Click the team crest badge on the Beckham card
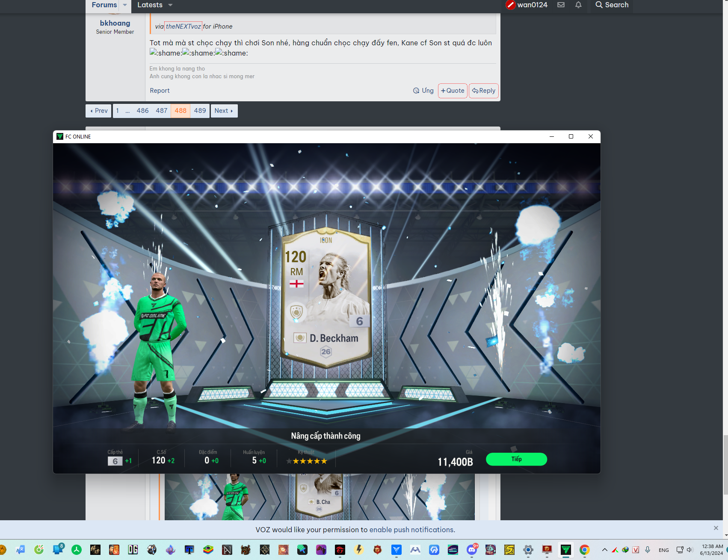The width and height of the screenshot is (728, 560). 296,312
